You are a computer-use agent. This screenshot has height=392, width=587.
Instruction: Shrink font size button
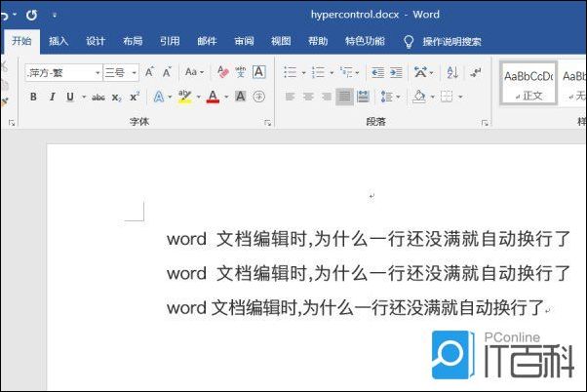coord(167,72)
